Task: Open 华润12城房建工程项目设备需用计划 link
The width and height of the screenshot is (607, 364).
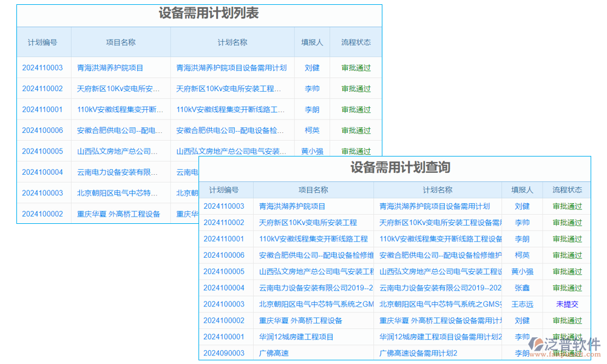Action: pos(439,336)
